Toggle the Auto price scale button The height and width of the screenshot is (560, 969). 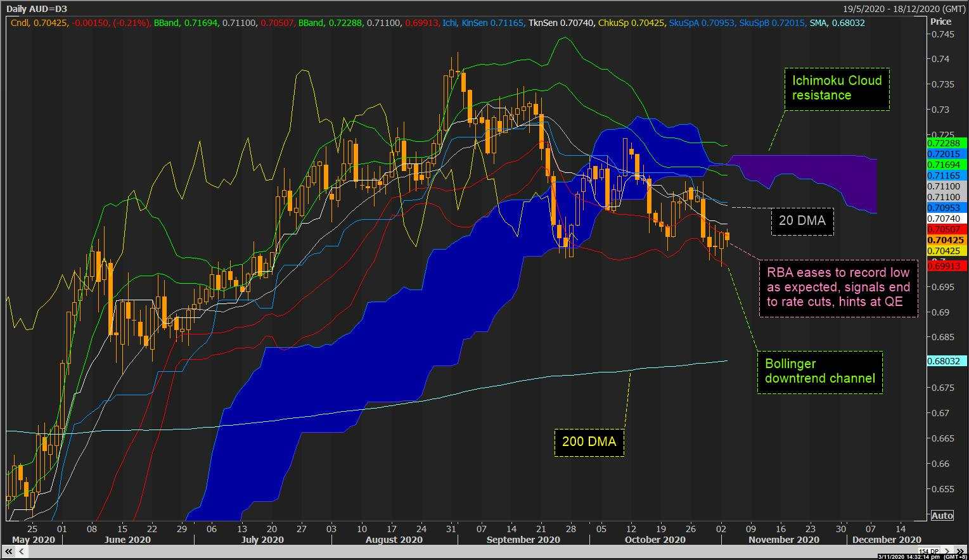pyautogui.click(x=942, y=516)
